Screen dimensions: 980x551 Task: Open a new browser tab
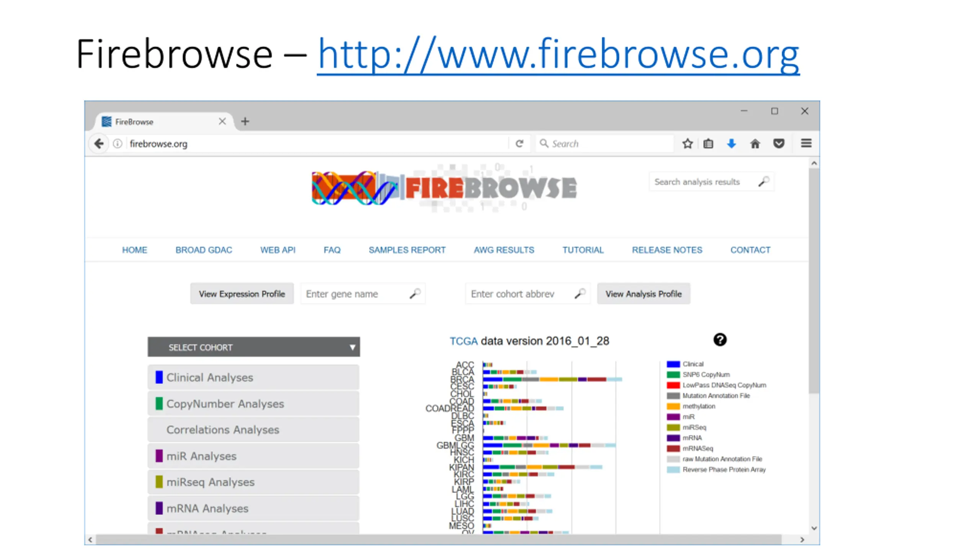click(245, 121)
